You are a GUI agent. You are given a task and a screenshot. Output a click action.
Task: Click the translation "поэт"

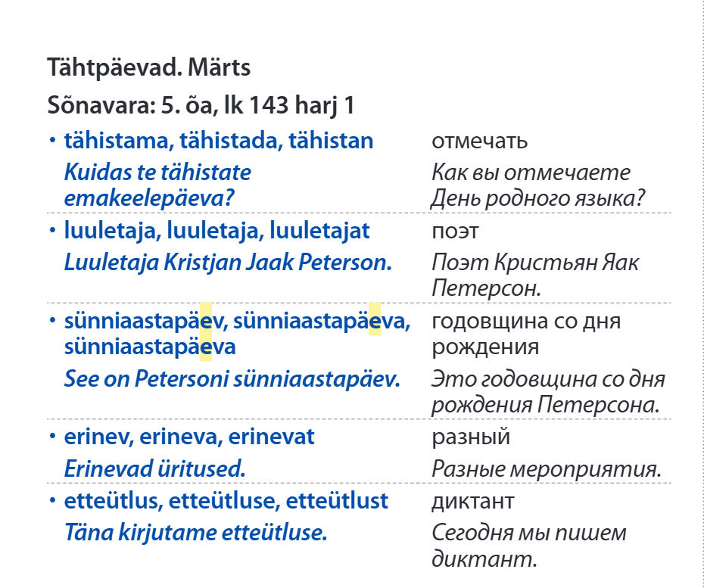[455, 230]
